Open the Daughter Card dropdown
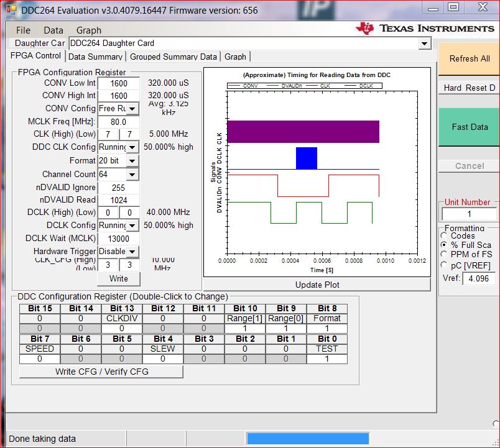This screenshot has height=448, width=500. tap(424, 43)
